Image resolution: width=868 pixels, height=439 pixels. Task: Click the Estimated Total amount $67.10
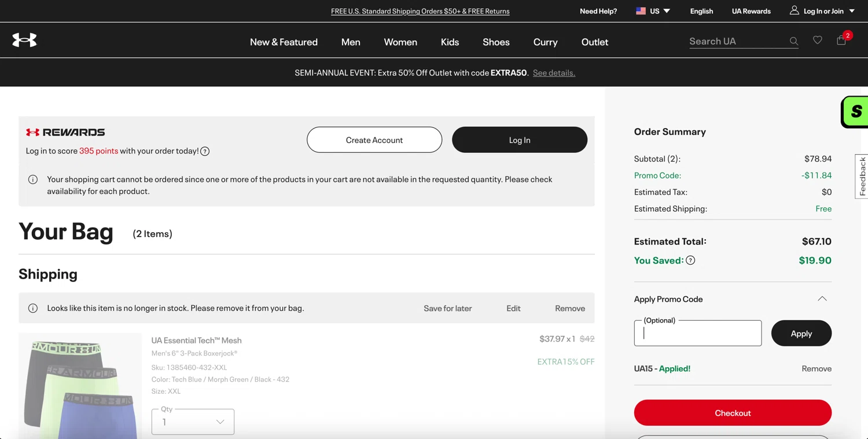[x=816, y=242]
